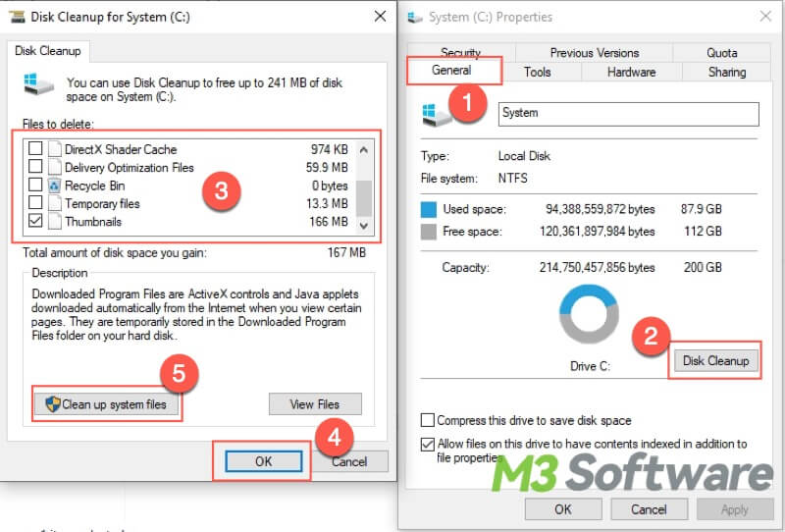Enable Compress this drive to save disk space
The height and width of the screenshot is (532, 785).
pos(428,420)
